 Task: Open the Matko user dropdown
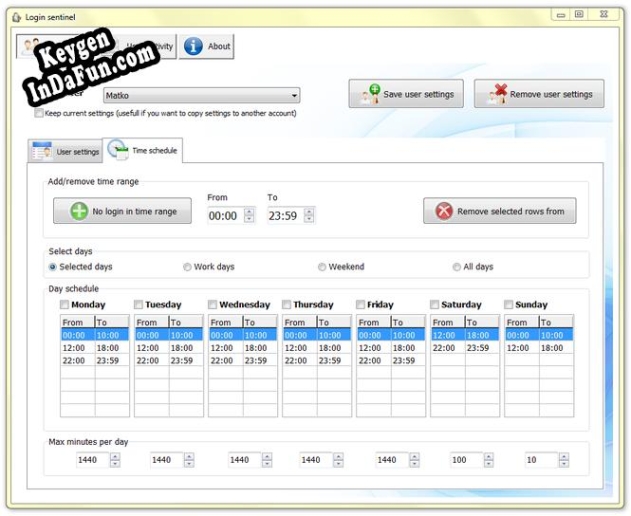coord(202,95)
